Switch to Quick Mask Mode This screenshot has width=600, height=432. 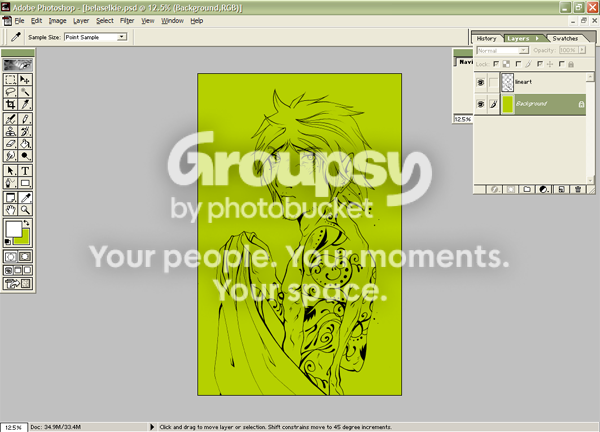tap(25, 257)
